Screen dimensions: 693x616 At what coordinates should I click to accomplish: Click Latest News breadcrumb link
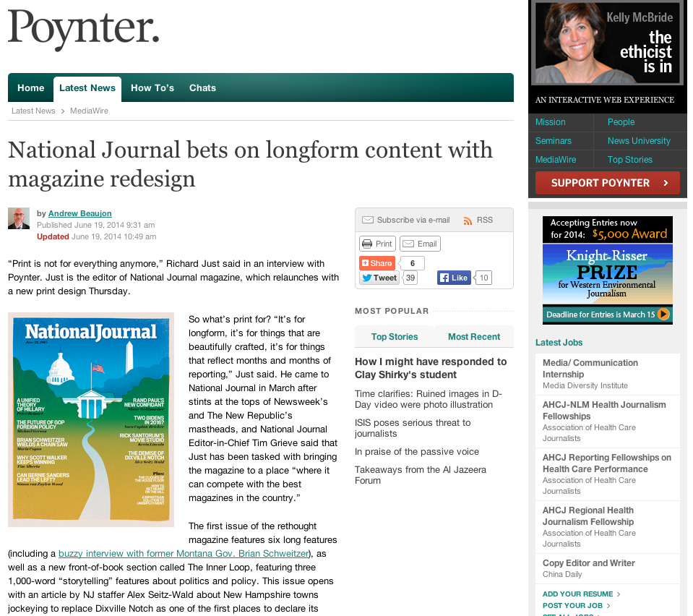(x=33, y=111)
